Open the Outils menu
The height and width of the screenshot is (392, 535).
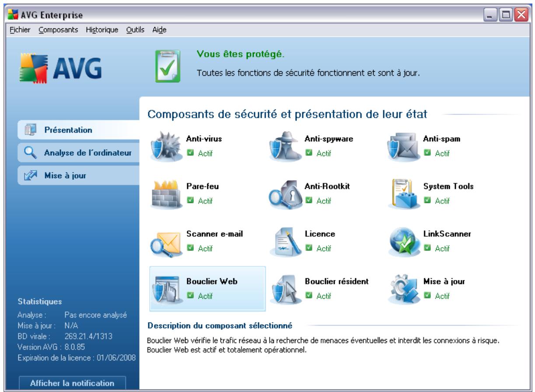point(135,30)
